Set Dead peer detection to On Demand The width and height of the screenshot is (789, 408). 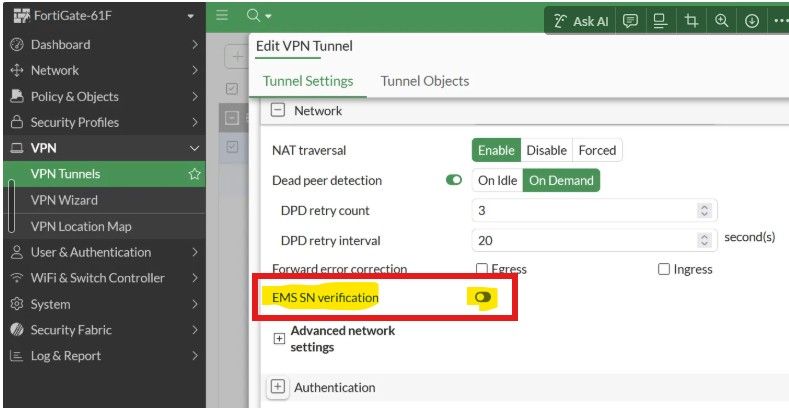pyautogui.click(x=561, y=180)
